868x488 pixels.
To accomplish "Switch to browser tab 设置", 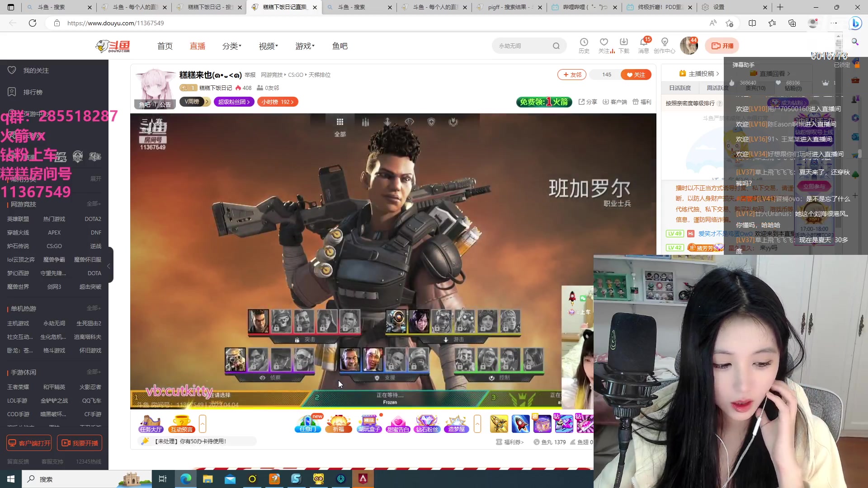I will coord(734,7).
